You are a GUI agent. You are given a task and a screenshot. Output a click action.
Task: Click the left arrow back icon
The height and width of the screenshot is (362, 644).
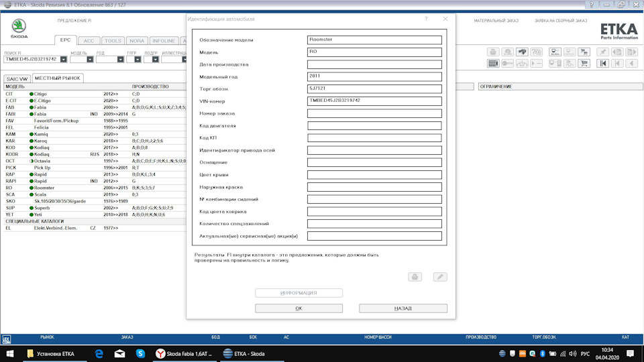pyautogui.click(x=632, y=63)
